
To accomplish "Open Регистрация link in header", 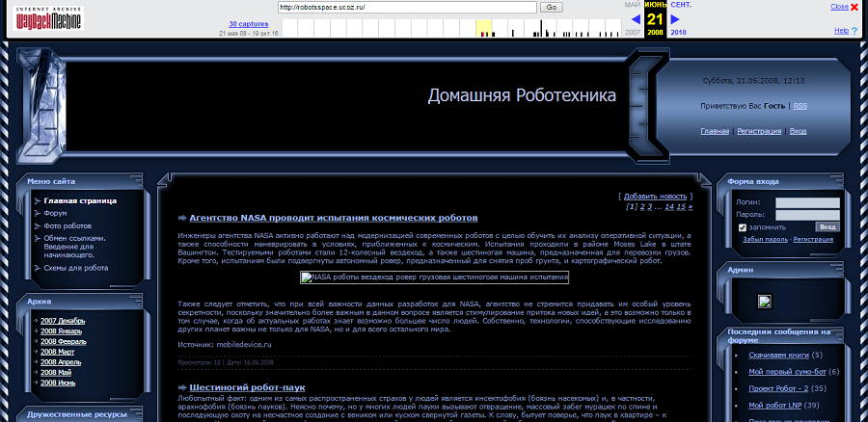I will [x=759, y=131].
